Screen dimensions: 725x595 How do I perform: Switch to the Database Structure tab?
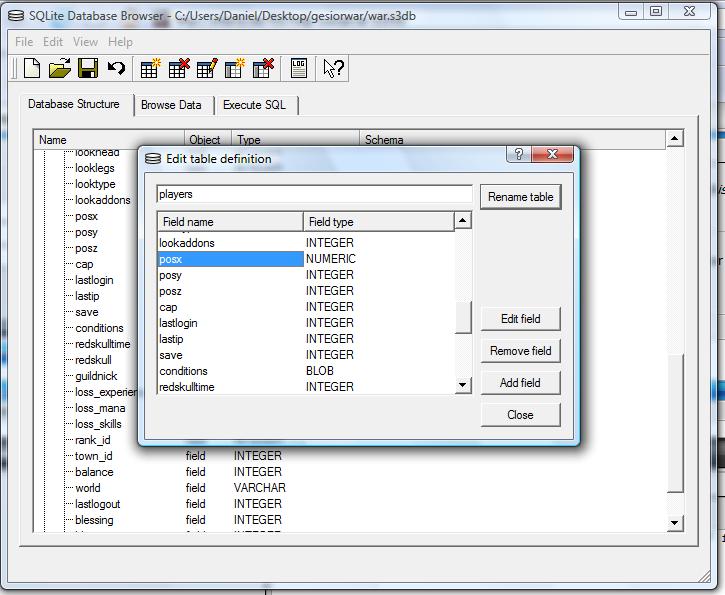tap(74, 104)
